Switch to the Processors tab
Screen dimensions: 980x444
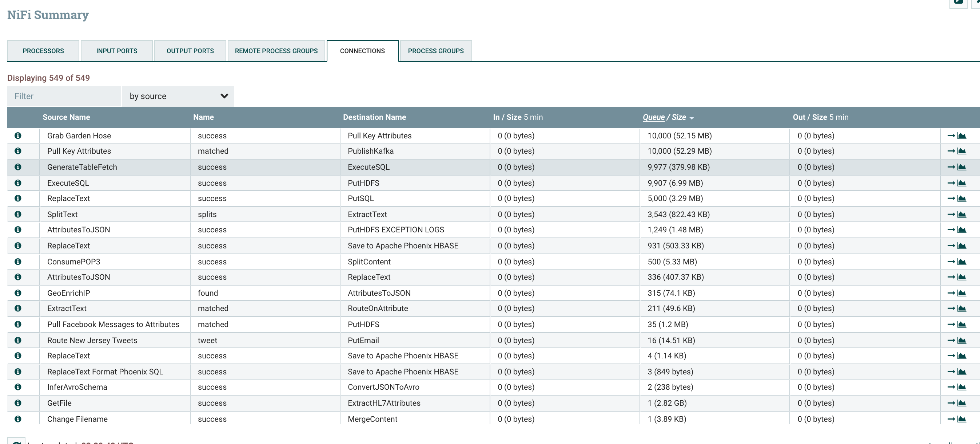coord(43,51)
